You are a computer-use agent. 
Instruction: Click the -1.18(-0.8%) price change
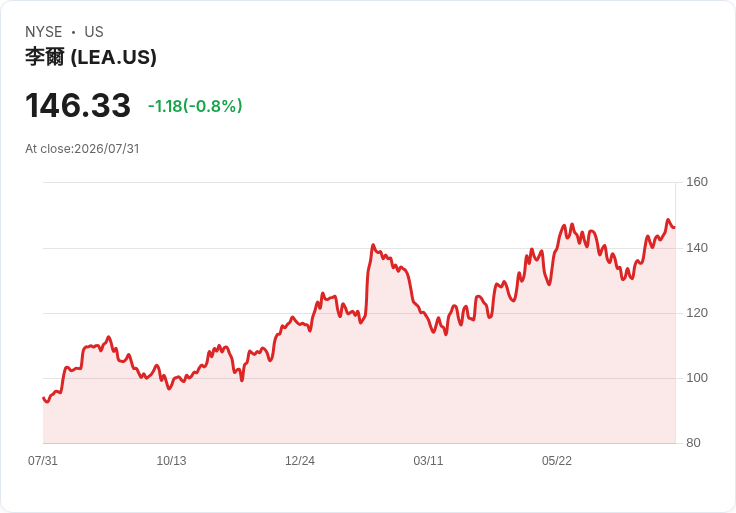pos(195,106)
